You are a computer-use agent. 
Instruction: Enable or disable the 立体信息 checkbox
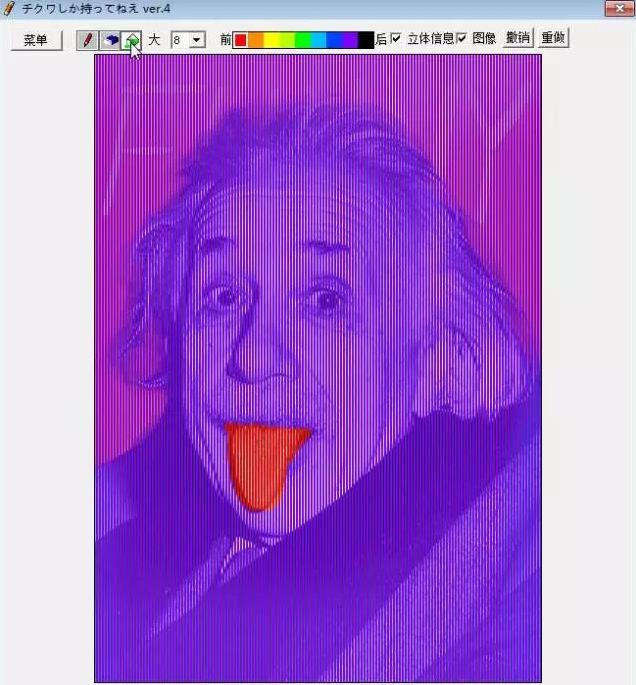pyautogui.click(x=396, y=39)
